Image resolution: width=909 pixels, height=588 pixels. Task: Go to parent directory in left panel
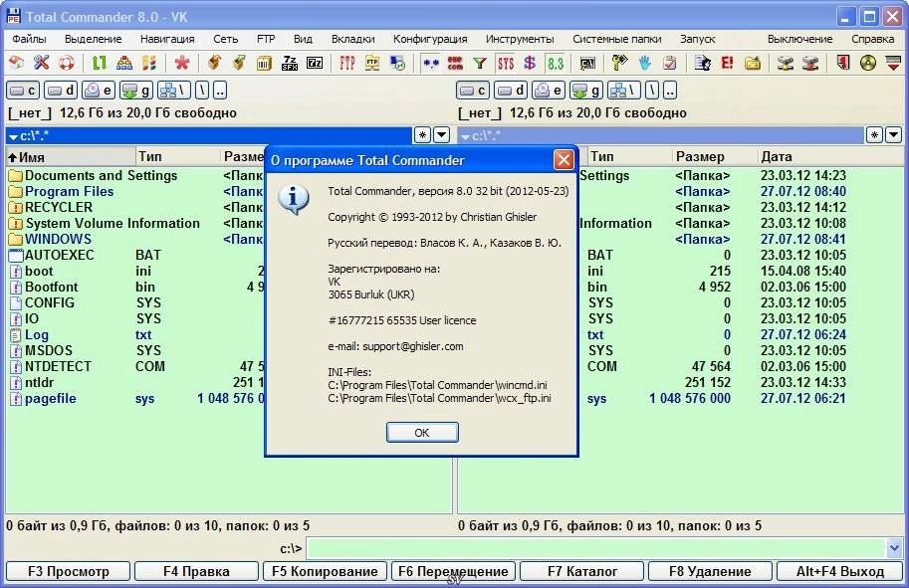tap(220, 90)
